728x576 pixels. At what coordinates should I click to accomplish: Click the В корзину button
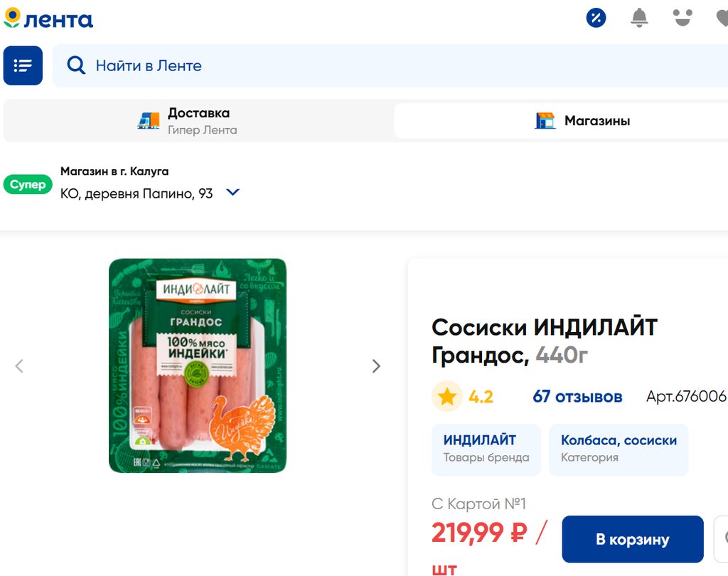(632, 539)
